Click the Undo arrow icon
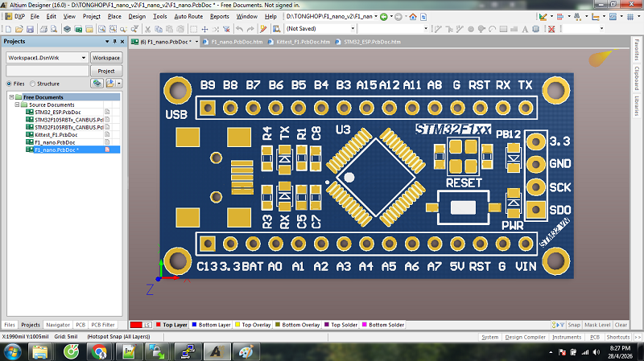The width and height of the screenshot is (644, 361). tap(239, 29)
